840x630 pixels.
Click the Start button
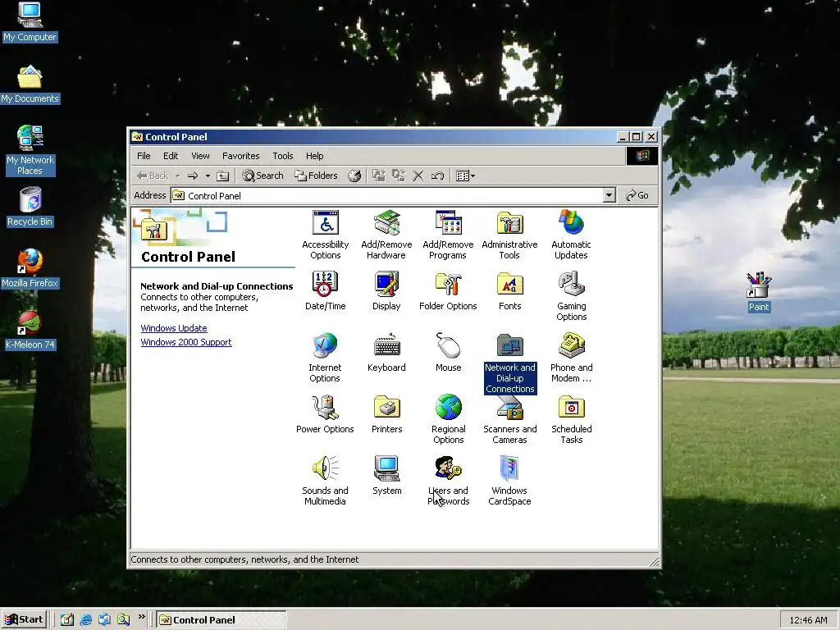click(24, 619)
